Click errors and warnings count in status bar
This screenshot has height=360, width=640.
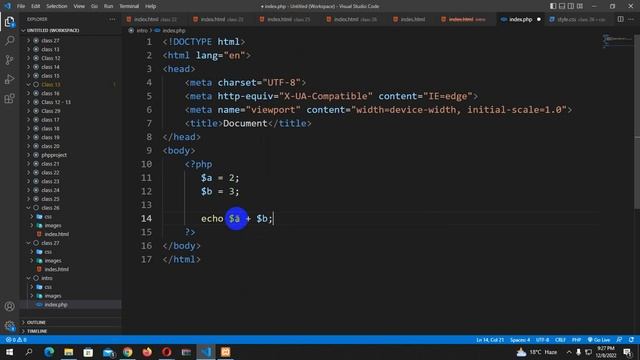click(x=16, y=340)
